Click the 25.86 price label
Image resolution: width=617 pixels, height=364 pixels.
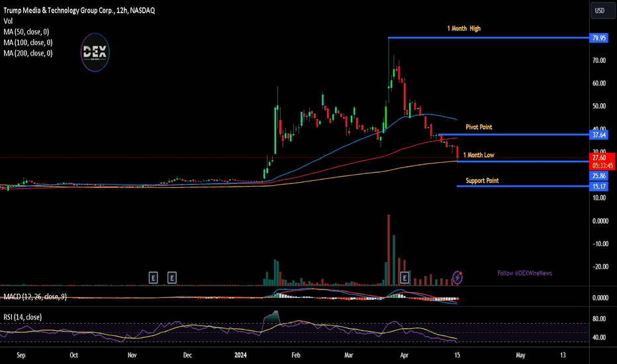pyautogui.click(x=599, y=176)
